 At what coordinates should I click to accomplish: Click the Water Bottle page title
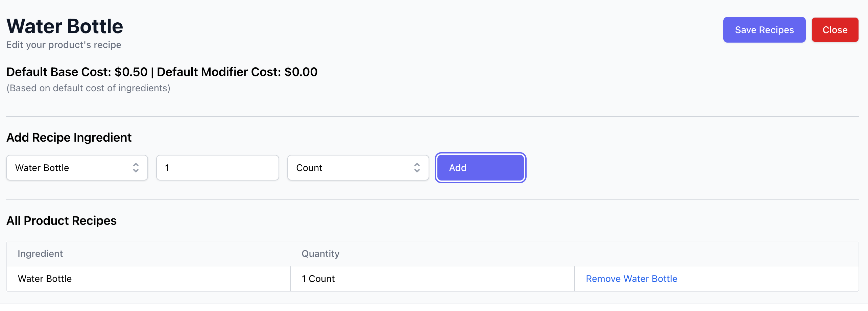[65, 26]
